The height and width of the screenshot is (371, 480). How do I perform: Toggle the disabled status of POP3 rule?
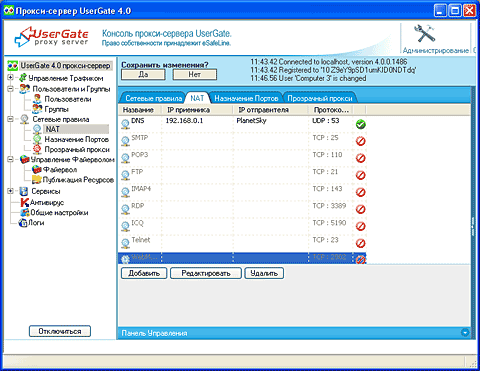pyautogui.click(x=360, y=158)
